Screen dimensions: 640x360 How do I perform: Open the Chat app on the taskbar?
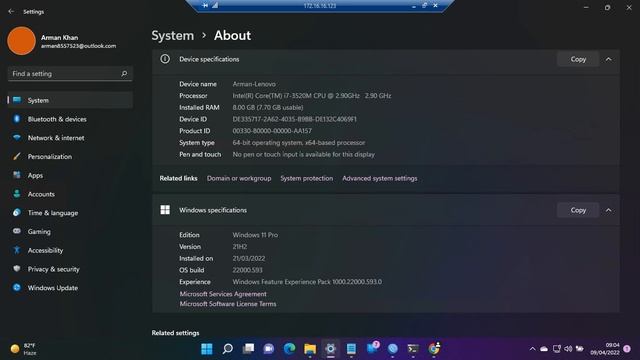(269, 349)
